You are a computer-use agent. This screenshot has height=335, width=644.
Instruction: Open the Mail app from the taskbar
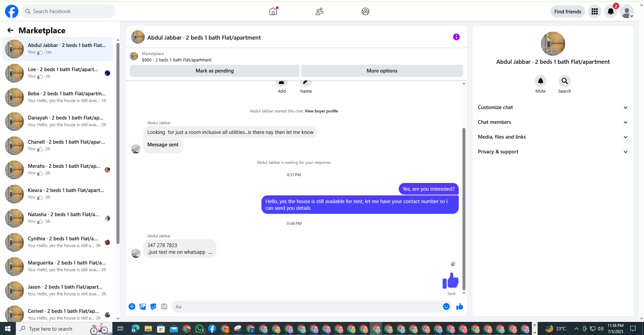coord(174,329)
